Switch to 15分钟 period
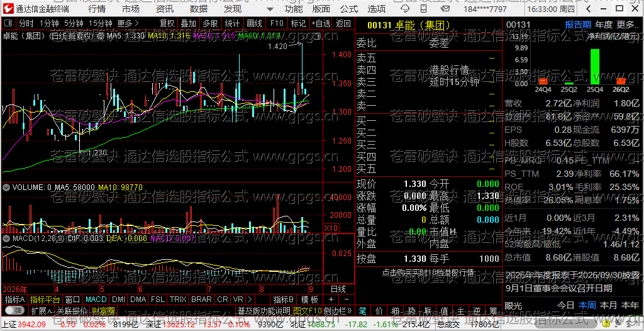Viewport: 644px width, 331px height. [x=100, y=23]
